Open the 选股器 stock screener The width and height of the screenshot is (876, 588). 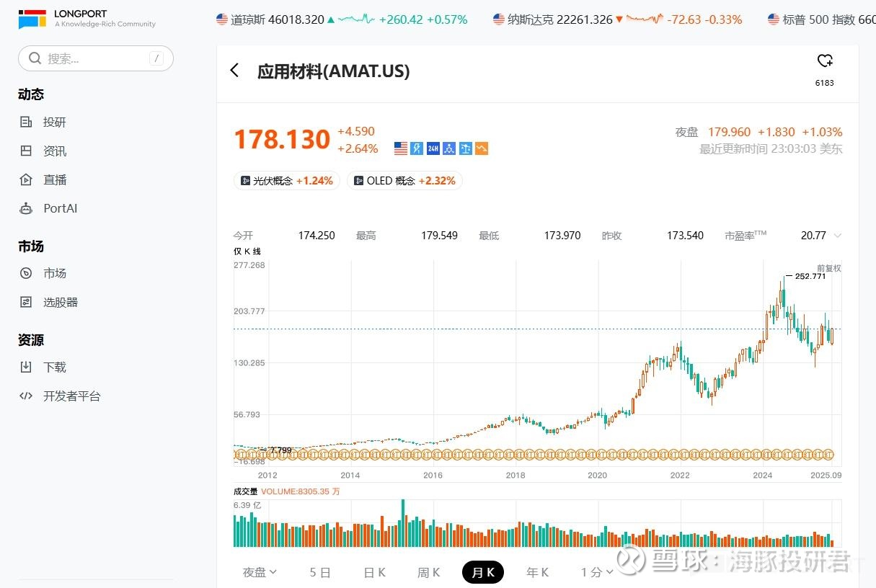coord(60,302)
